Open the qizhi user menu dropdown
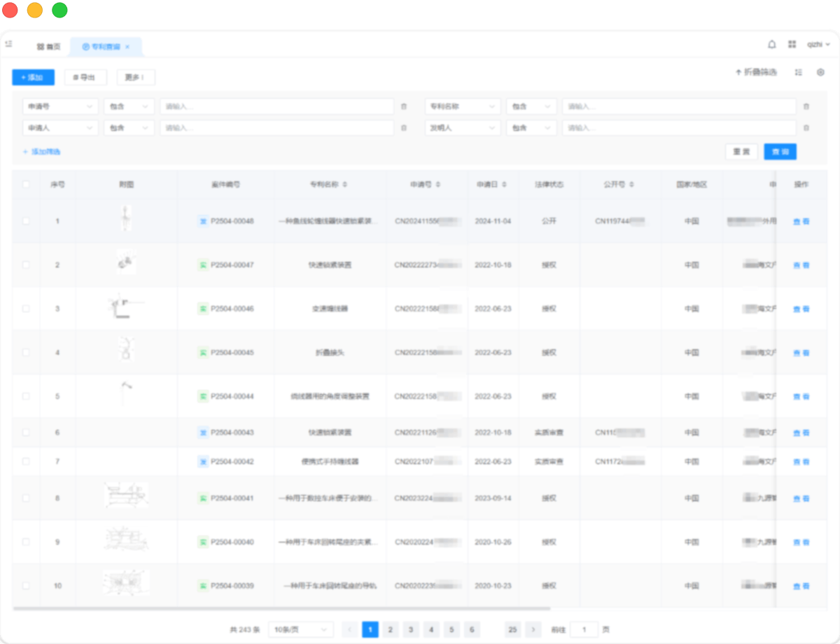Viewport: 840px width, 644px height. (818, 44)
